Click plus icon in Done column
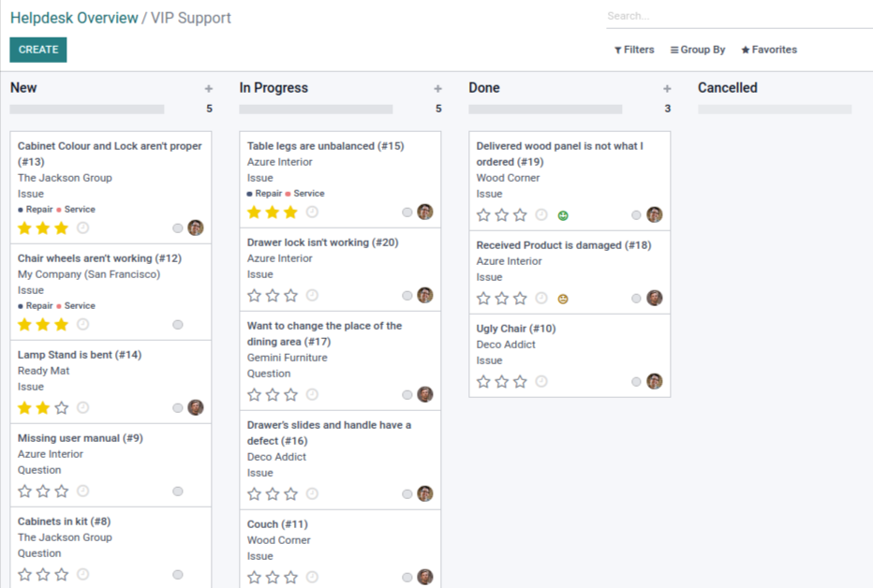 pyautogui.click(x=667, y=89)
